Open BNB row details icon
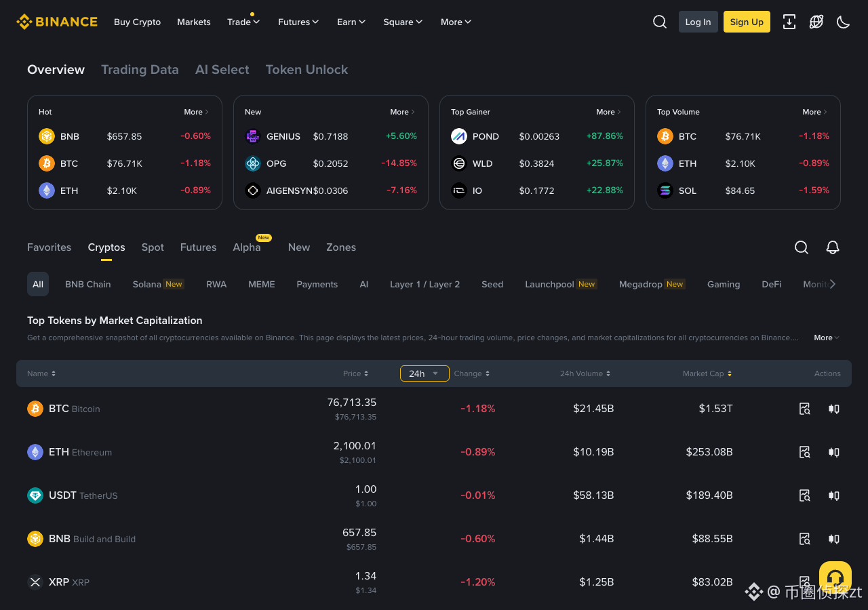 [x=805, y=539]
